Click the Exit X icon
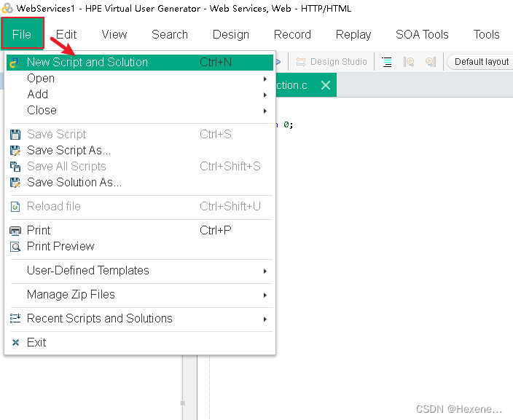The width and height of the screenshot is (513, 420). click(15, 343)
